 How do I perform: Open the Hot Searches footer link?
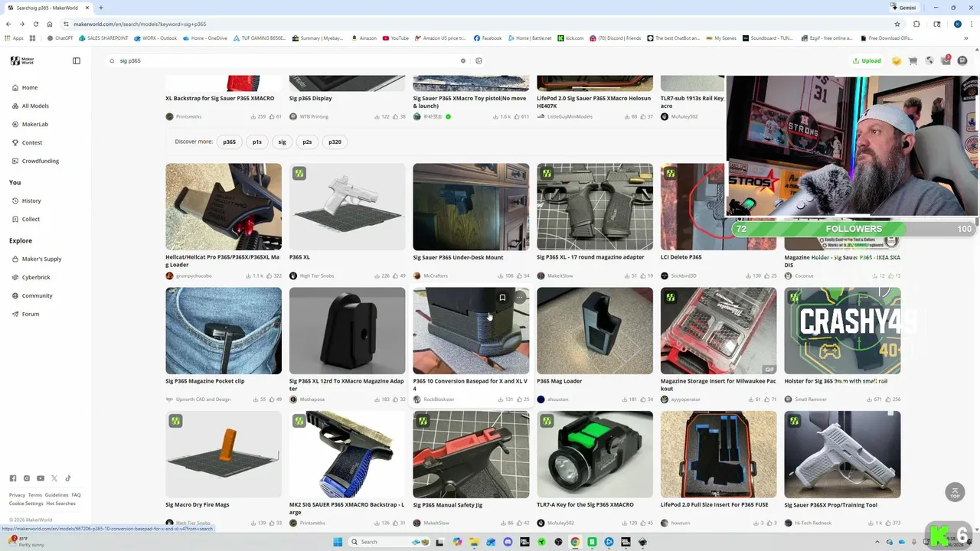[x=60, y=504]
